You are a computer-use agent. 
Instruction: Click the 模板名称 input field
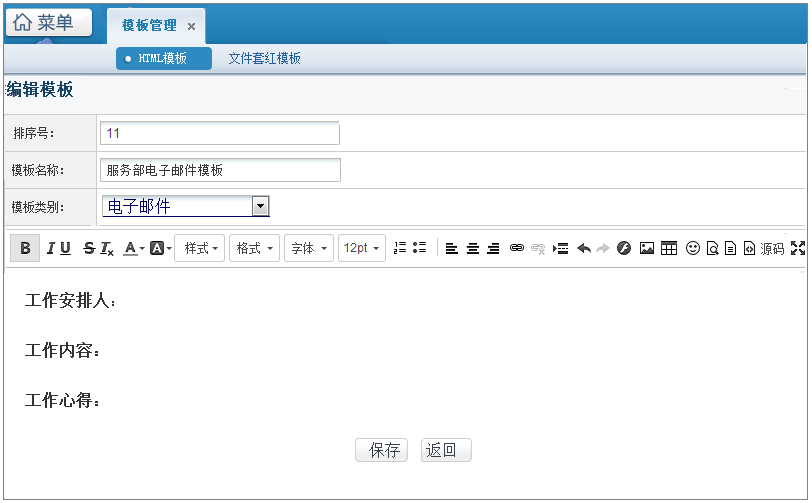pyautogui.click(x=220, y=170)
